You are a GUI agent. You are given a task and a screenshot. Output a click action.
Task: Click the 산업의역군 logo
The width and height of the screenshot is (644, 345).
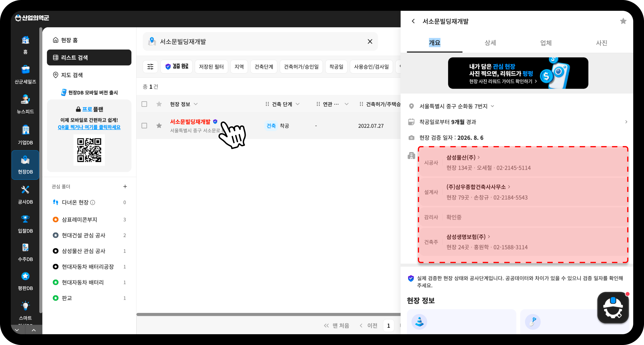[x=32, y=18]
